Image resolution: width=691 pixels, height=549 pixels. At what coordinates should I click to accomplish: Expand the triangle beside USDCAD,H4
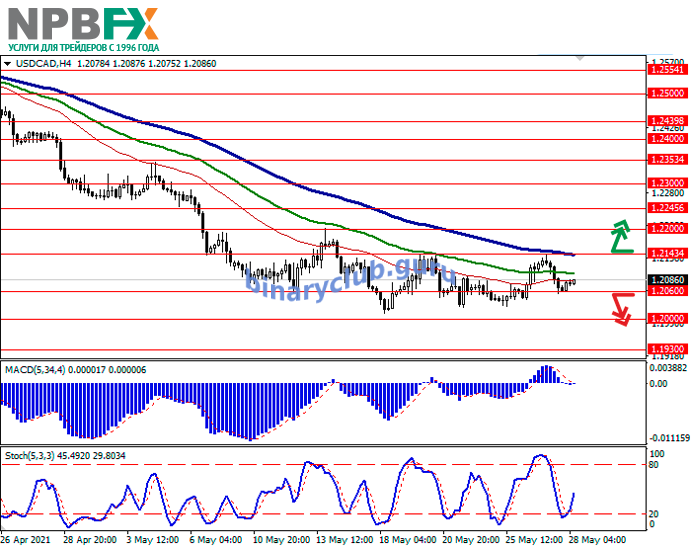[8, 63]
